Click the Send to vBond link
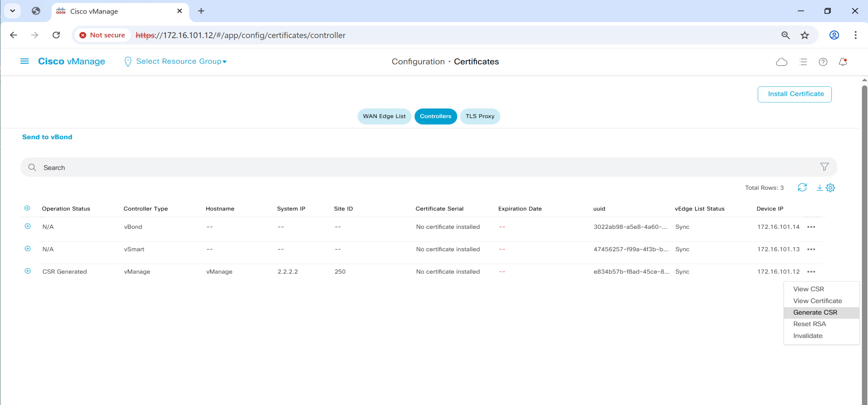The height and width of the screenshot is (405, 868). tap(47, 137)
